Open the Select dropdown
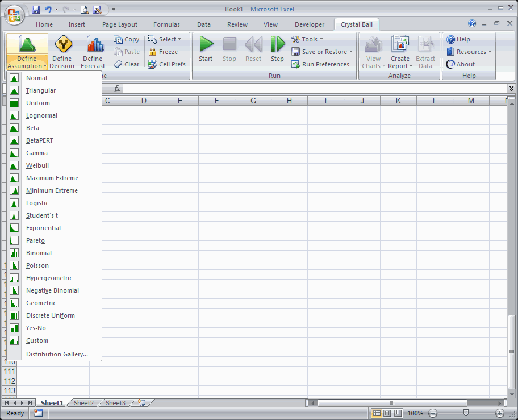The width and height of the screenshot is (518, 420). tap(165, 39)
